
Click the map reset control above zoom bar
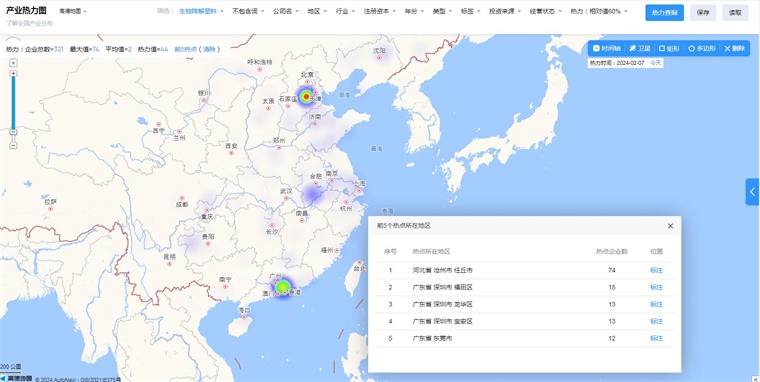[x=14, y=63]
